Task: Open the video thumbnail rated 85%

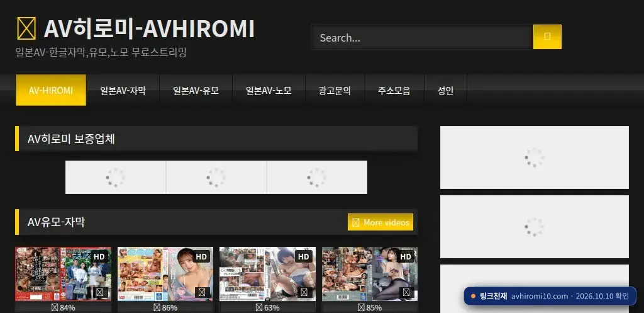Action: (370, 274)
